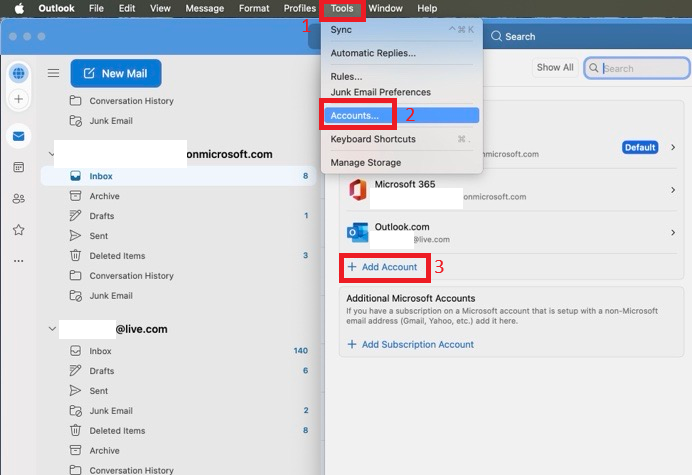Image resolution: width=692 pixels, height=475 pixels.
Task: Switch to the Calendar view icon
Action: click(x=19, y=167)
